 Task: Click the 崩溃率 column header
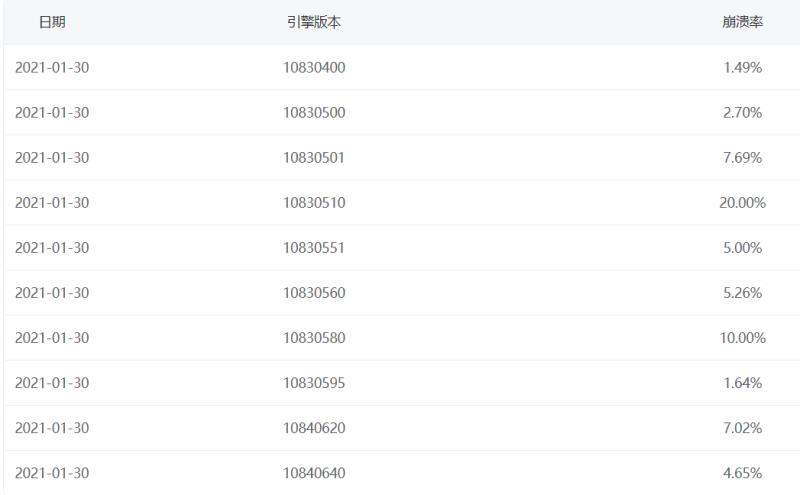(742, 22)
